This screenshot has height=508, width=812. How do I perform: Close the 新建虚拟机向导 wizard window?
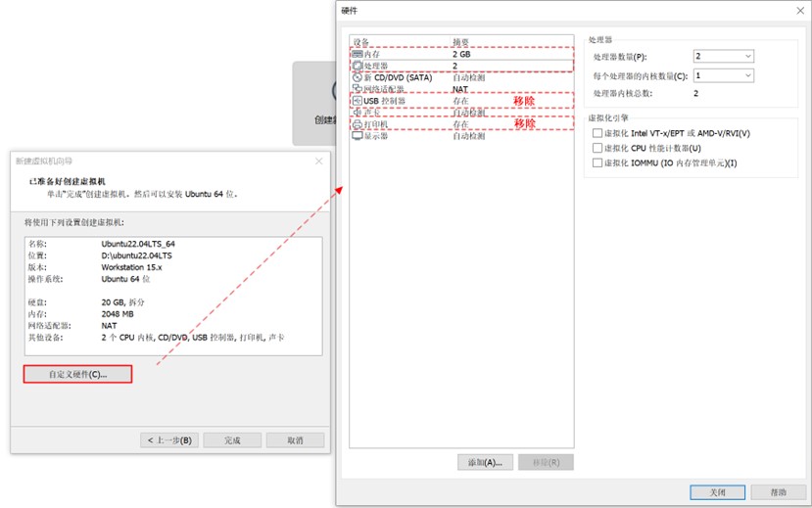click(319, 162)
